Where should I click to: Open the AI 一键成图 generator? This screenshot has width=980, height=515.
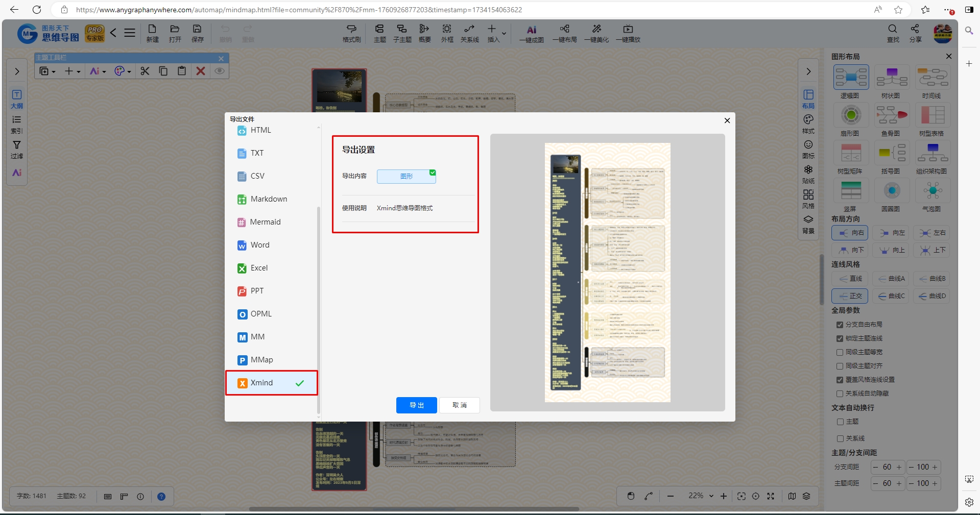531,33
